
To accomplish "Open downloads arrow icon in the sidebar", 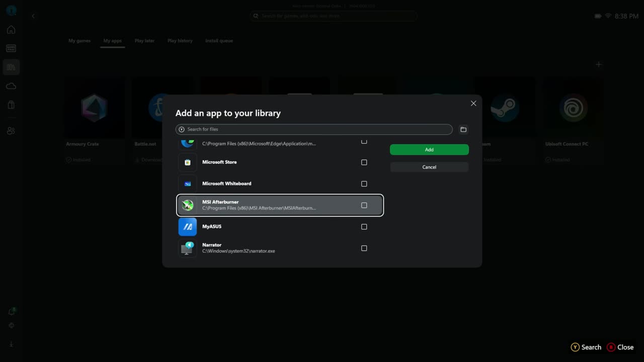I will pyautogui.click(x=11, y=344).
